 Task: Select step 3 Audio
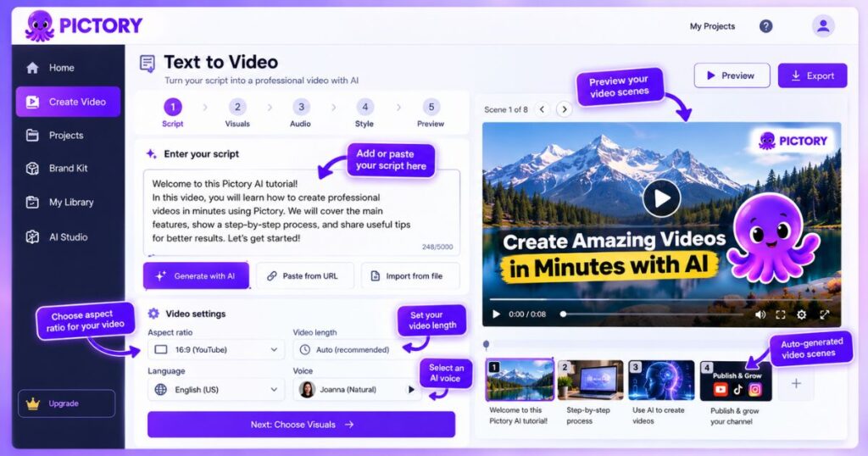301,113
